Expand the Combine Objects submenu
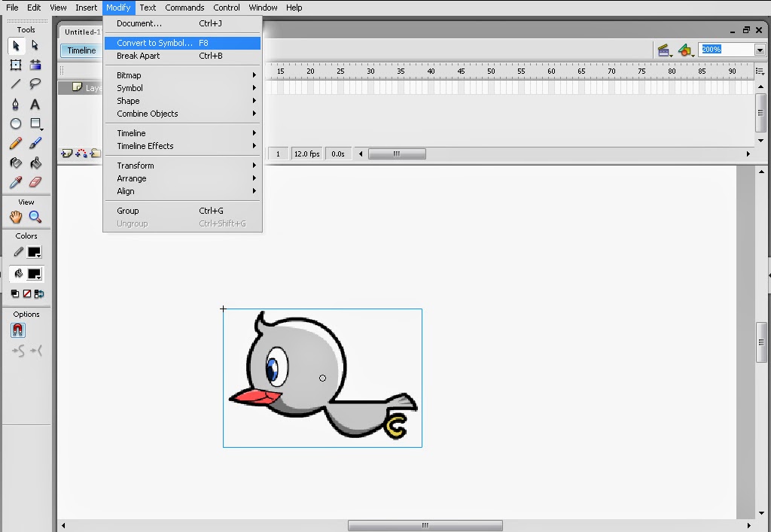The image size is (771, 532). tap(182, 114)
